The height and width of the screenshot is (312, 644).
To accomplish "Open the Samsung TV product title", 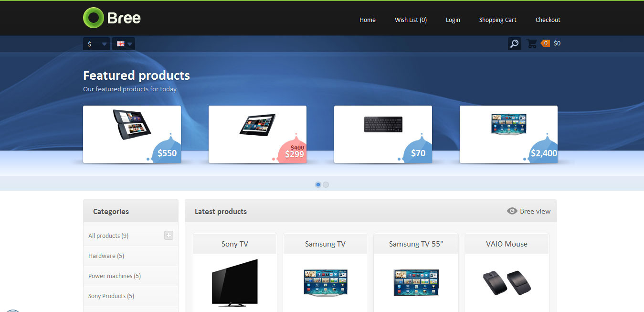I will [325, 244].
